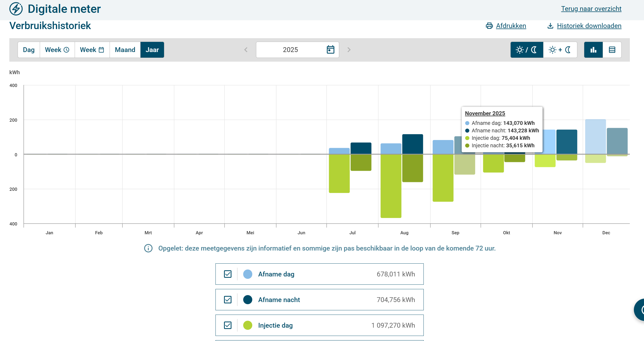Viewport: 644px width, 341px height.
Task: Switch to bar chart view icon
Action: [593, 50]
